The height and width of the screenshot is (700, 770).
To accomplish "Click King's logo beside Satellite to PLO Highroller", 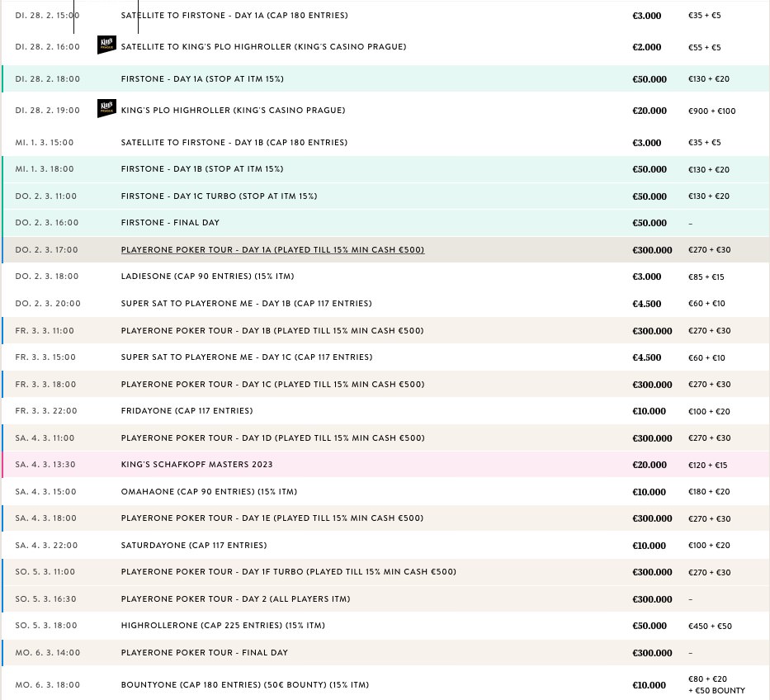I will tap(106, 45).
